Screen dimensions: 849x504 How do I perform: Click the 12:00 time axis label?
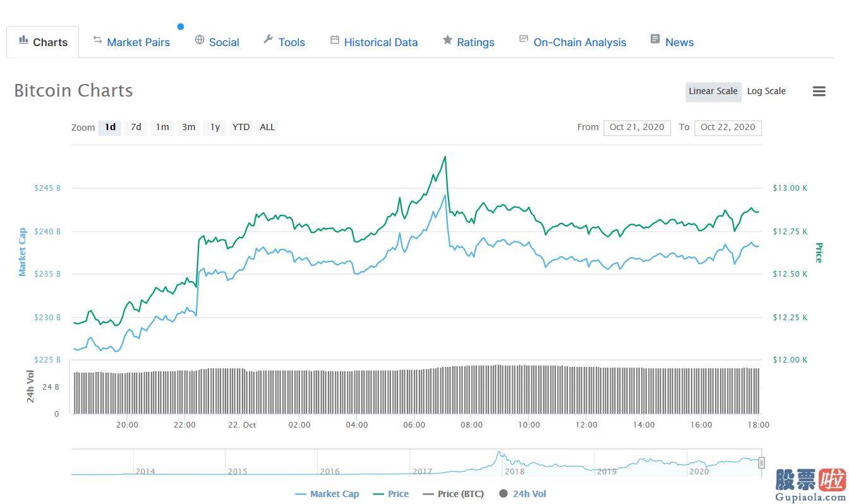(x=586, y=425)
